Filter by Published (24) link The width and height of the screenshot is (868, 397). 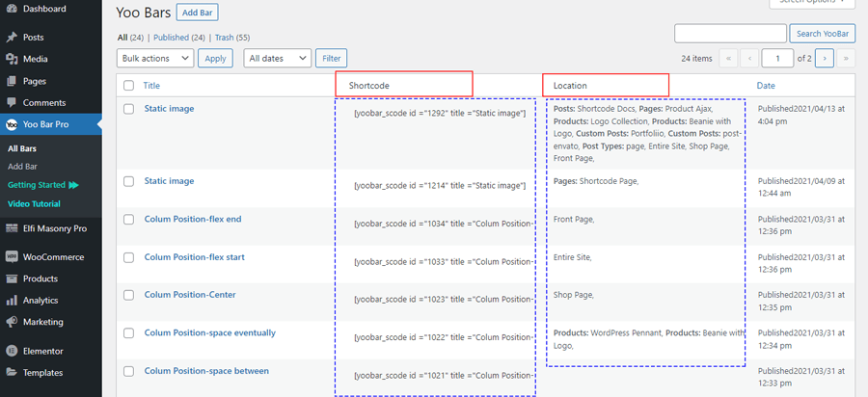click(x=178, y=38)
